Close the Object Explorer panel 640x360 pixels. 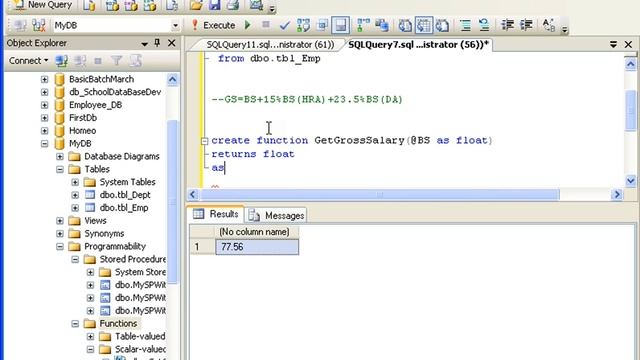pyautogui.click(x=172, y=43)
